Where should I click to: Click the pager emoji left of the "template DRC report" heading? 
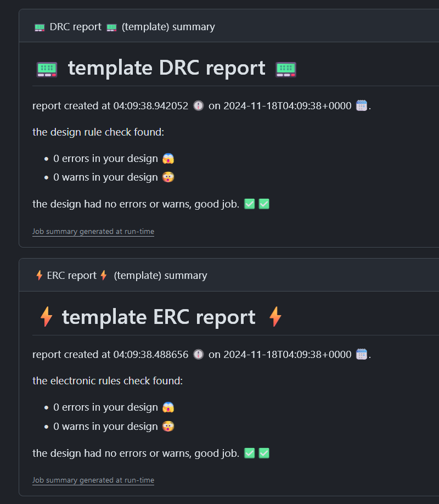tap(47, 69)
